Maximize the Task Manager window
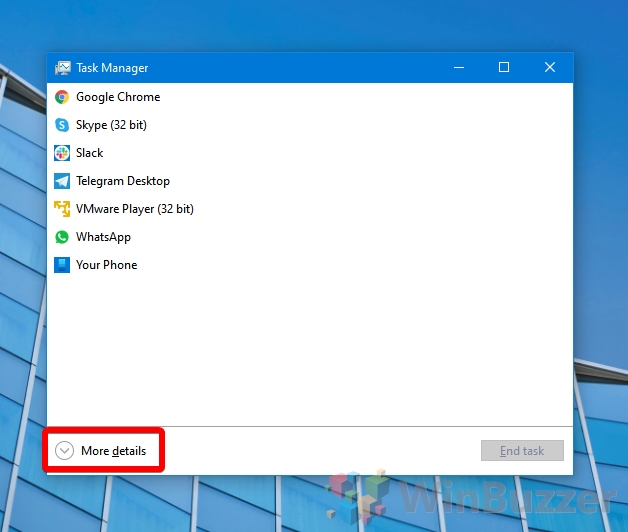The width and height of the screenshot is (628, 532). (x=504, y=67)
